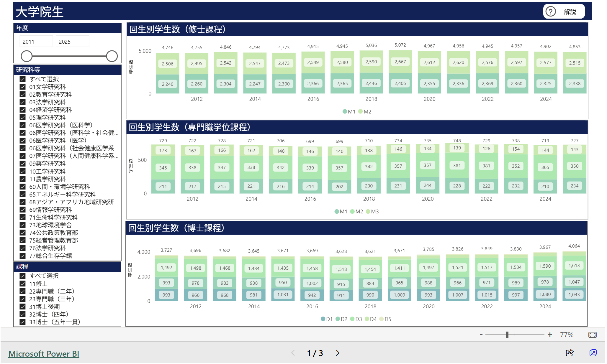The image size is (607, 364).
Task: Click the left handle of the year slider
Action: pos(27,56)
